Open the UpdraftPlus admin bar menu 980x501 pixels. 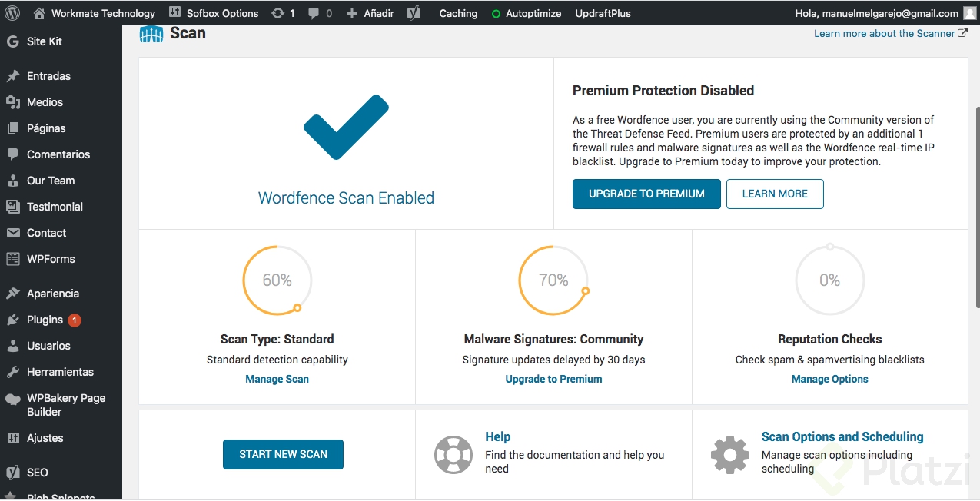pyautogui.click(x=603, y=13)
